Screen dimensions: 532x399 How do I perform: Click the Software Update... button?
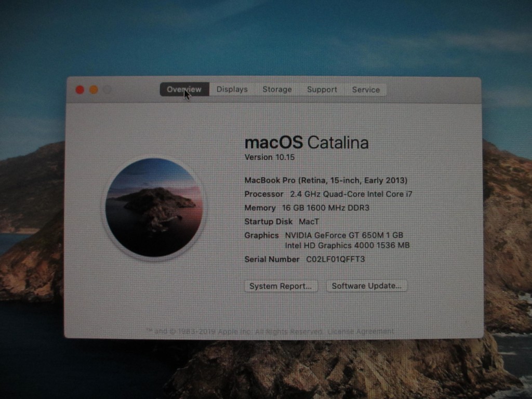tap(366, 286)
